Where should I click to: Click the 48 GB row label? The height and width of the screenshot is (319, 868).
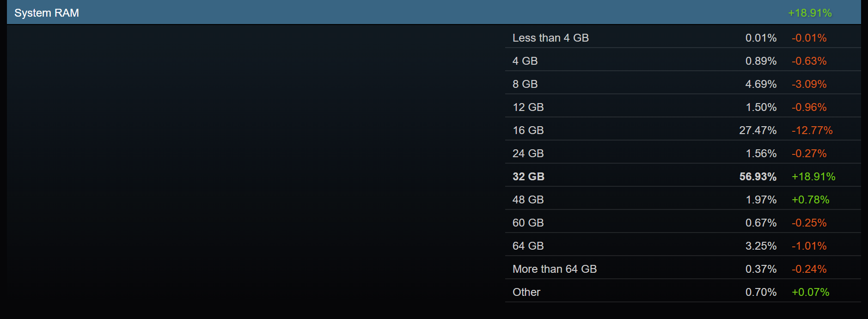pos(528,200)
